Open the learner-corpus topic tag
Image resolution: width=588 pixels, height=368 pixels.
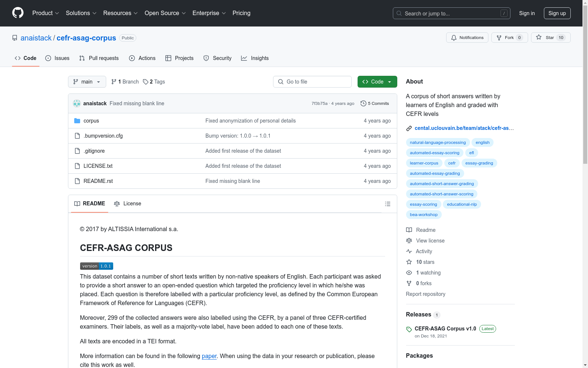(424, 163)
